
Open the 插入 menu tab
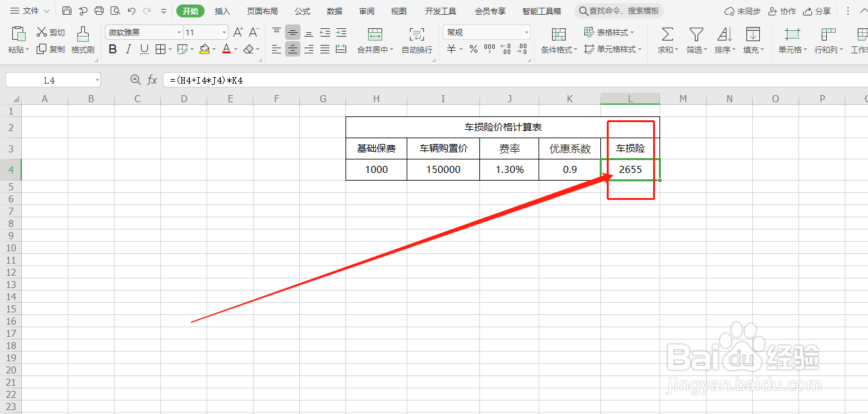pos(222,10)
